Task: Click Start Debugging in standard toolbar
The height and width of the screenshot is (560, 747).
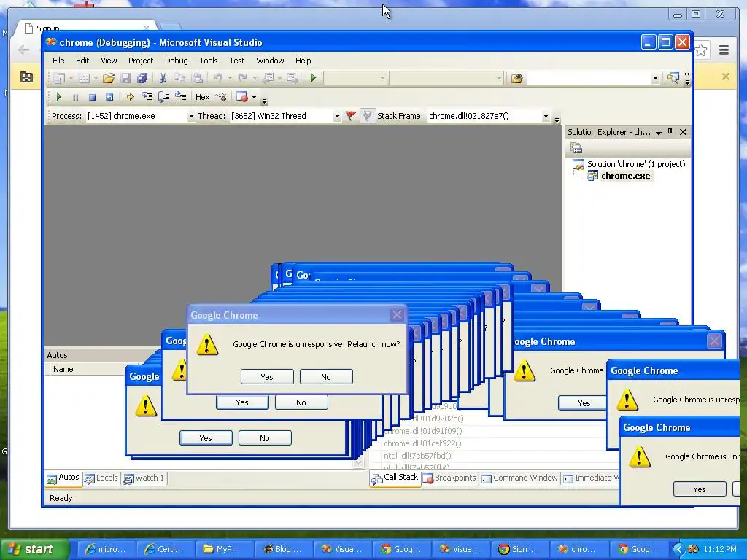Action: click(x=314, y=77)
